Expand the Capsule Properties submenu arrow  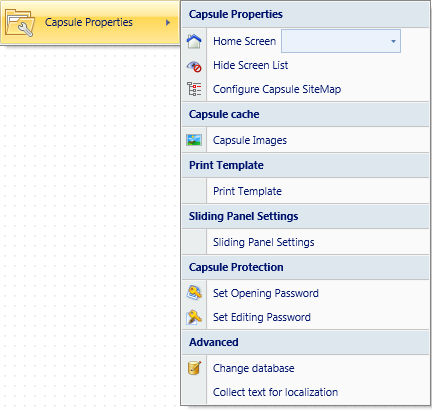pos(168,22)
